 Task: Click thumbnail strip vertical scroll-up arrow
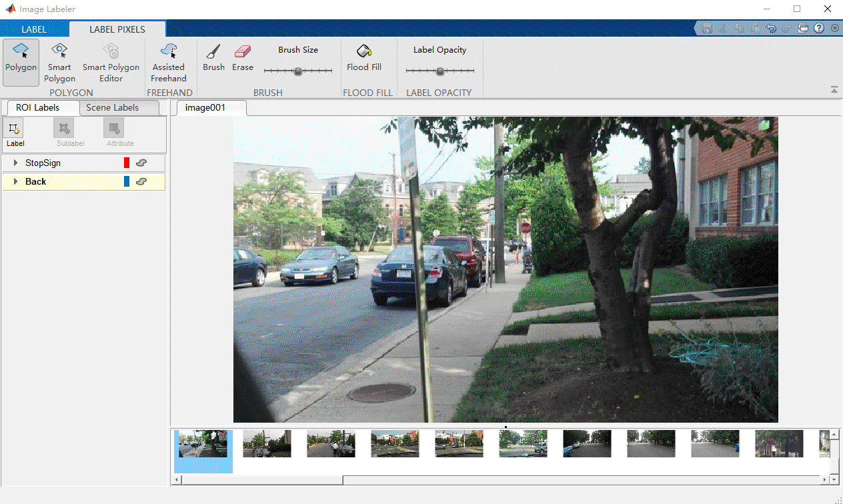834,435
